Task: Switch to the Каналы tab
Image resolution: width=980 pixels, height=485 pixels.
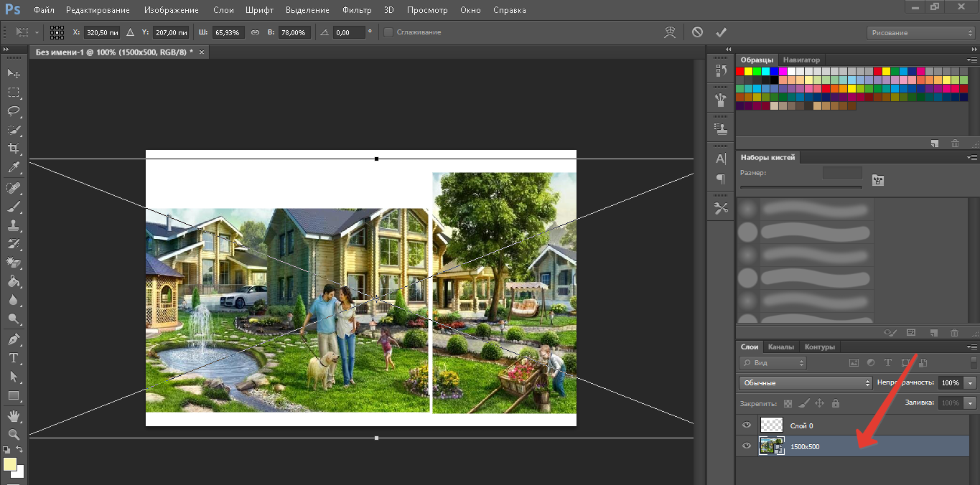Action: pos(781,347)
